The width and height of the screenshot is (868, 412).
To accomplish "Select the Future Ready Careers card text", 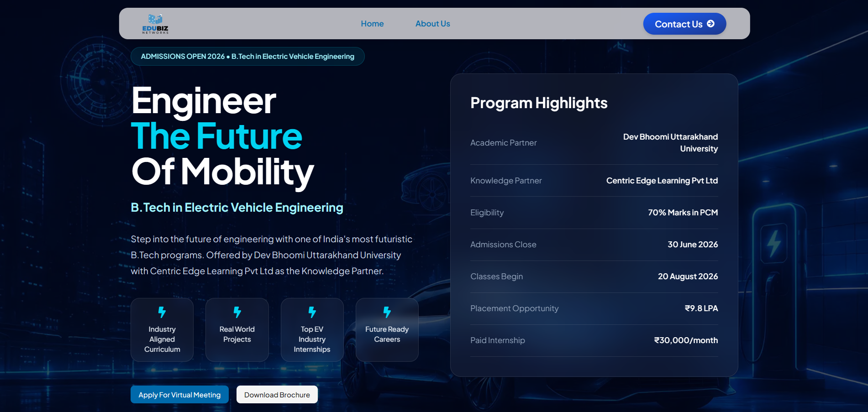I will [387, 334].
